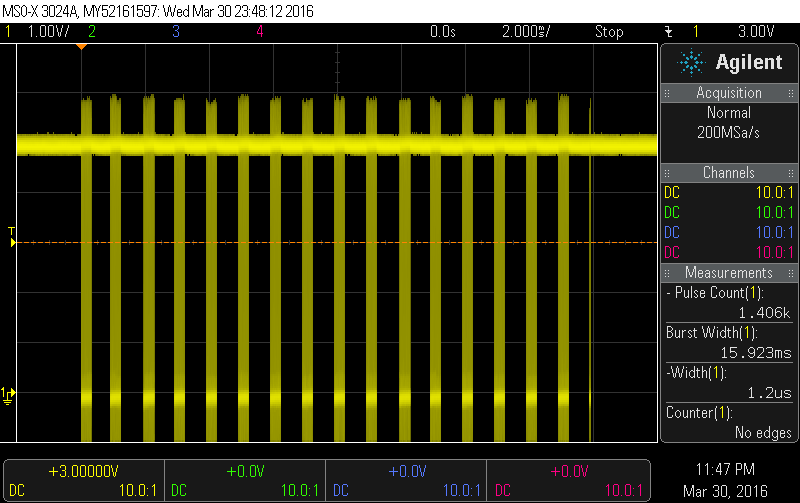
Task: Select the pink channel 4 indicator
Action: tap(259, 32)
